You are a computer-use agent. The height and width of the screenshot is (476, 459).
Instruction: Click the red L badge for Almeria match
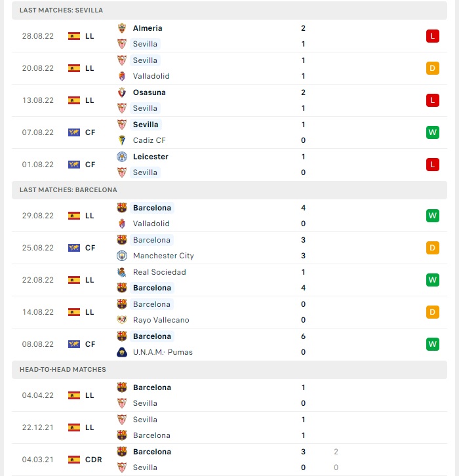coord(433,36)
